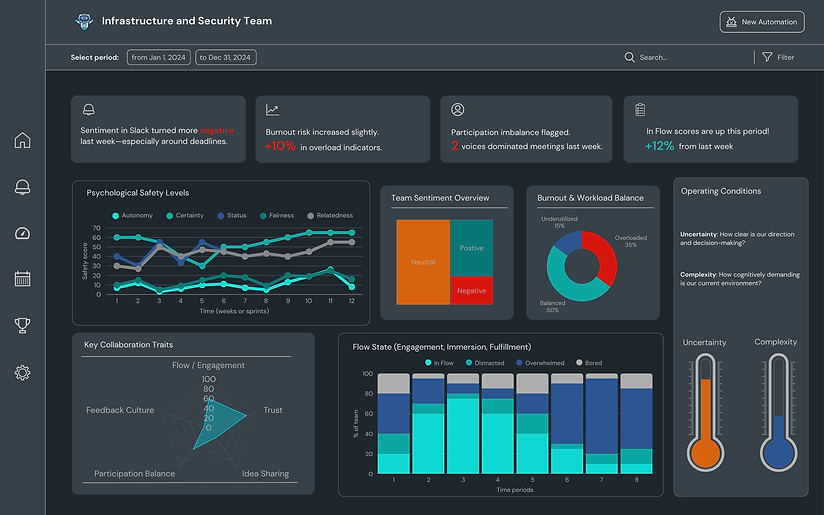Click the bell icon on sentiment card
The image size is (824, 515).
point(89,109)
